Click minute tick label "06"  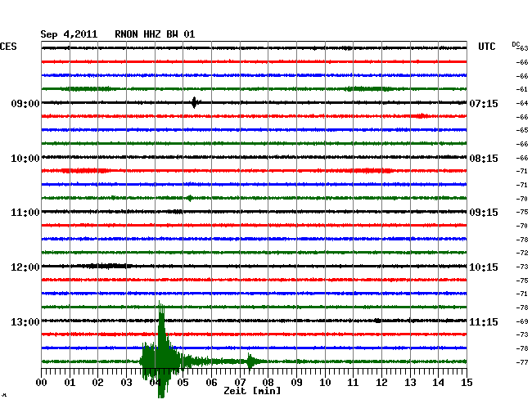pyautogui.click(x=211, y=383)
